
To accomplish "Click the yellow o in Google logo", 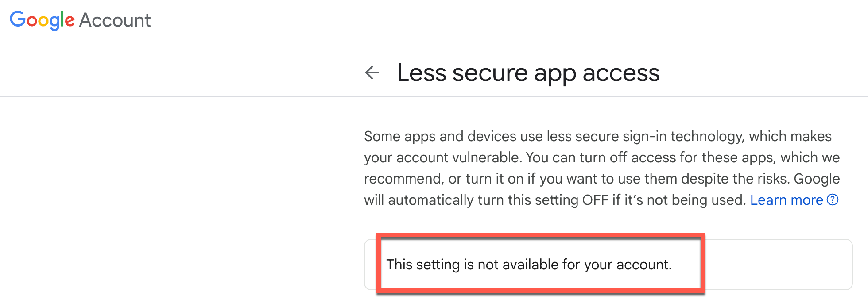I will pyautogui.click(x=43, y=21).
